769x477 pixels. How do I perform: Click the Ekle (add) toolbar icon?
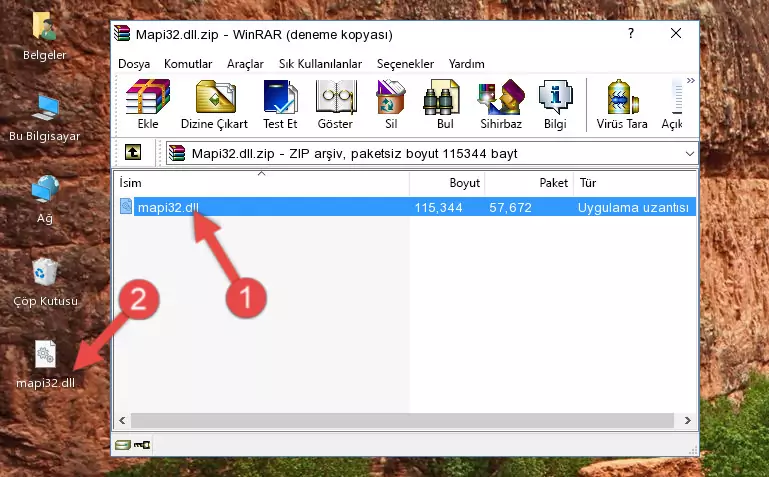click(x=148, y=104)
